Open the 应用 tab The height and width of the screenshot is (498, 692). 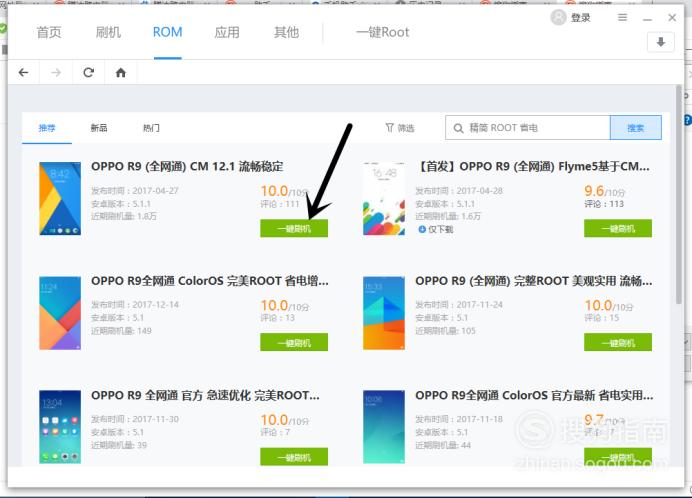tap(227, 32)
